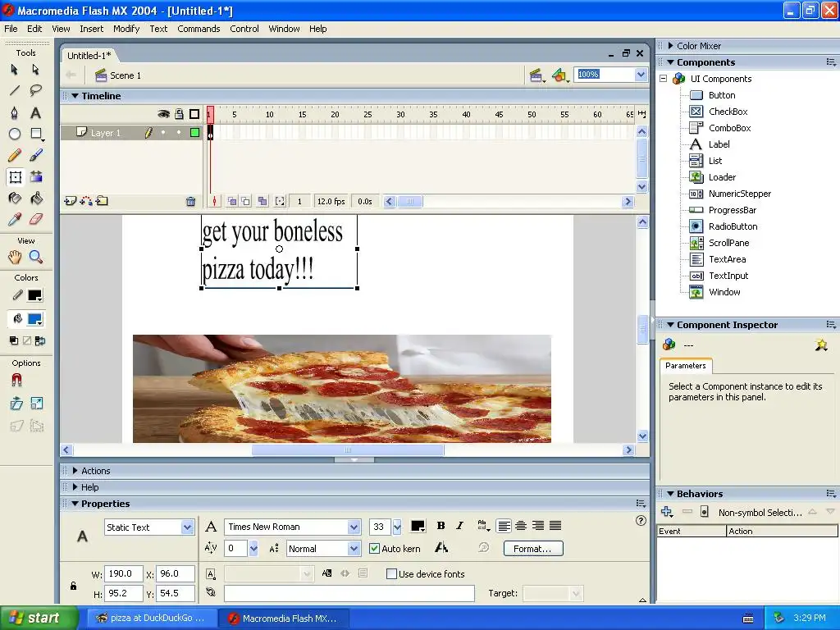Image resolution: width=840 pixels, height=630 pixels.
Task: Open the font size slider dropdown
Action: point(396,527)
